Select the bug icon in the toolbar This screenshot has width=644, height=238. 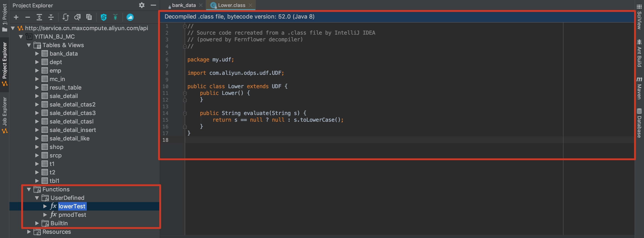coord(115,17)
